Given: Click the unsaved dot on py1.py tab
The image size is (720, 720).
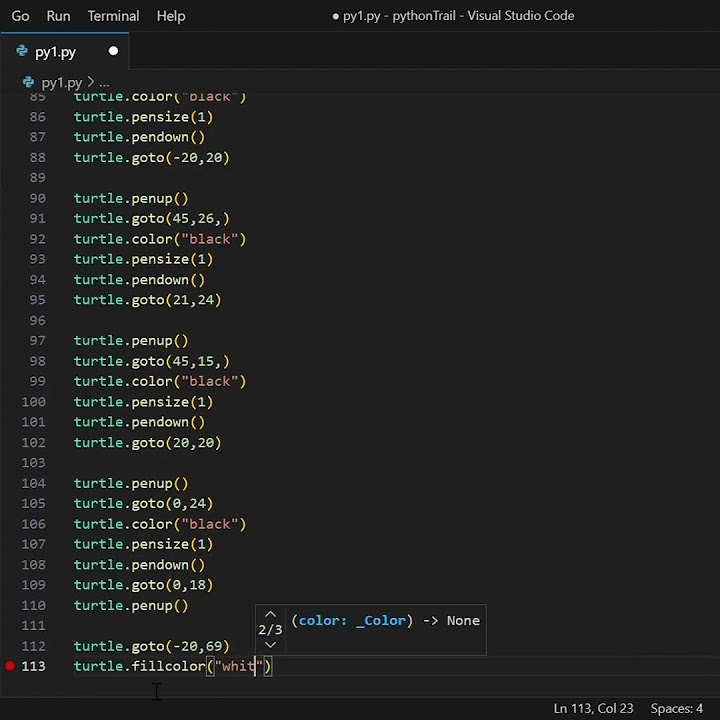Looking at the screenshot, I should coord(113,51).
